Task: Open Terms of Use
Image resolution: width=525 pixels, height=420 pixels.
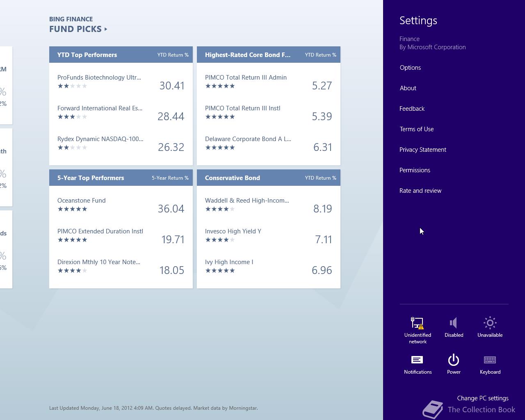Action: [416, 129]
